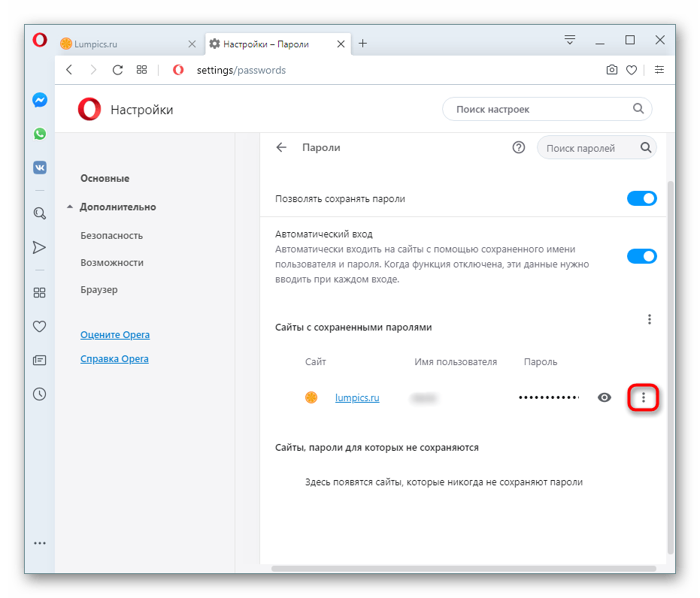Click the Opera icon in address field

click(x=178, y=70)
